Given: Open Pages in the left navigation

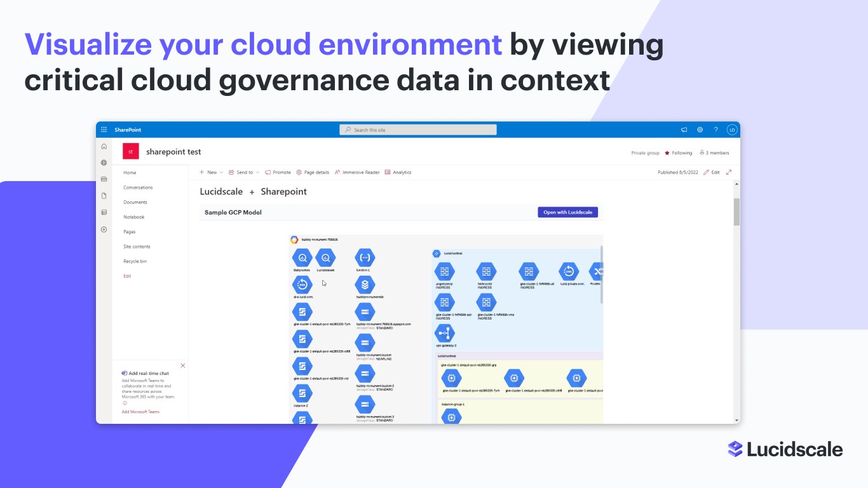Looking at the screenshot, I should pyautogui.click(x=130, y=232).
